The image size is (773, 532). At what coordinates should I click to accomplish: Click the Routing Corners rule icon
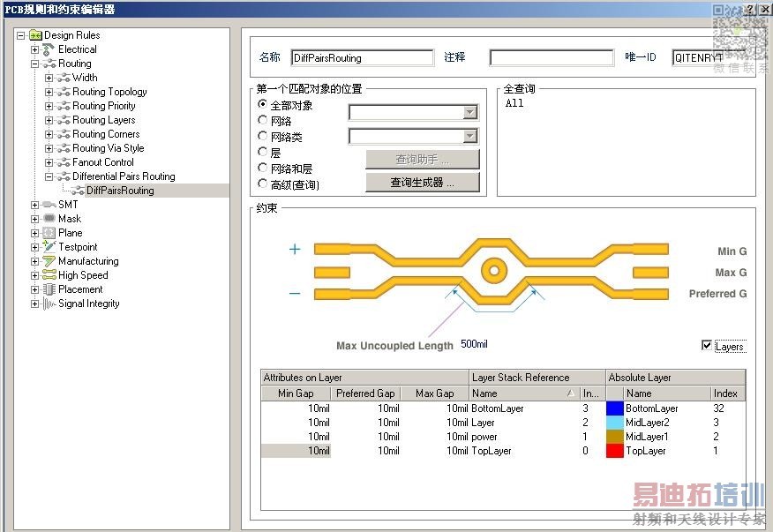click(64, 134)
